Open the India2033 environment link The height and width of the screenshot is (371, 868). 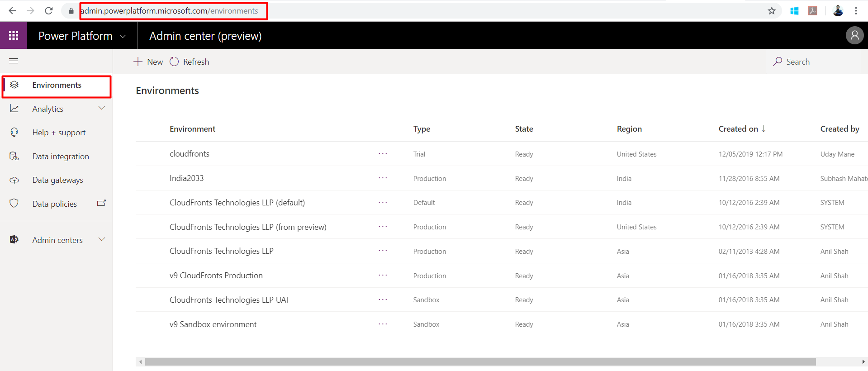tap(186, 178)
